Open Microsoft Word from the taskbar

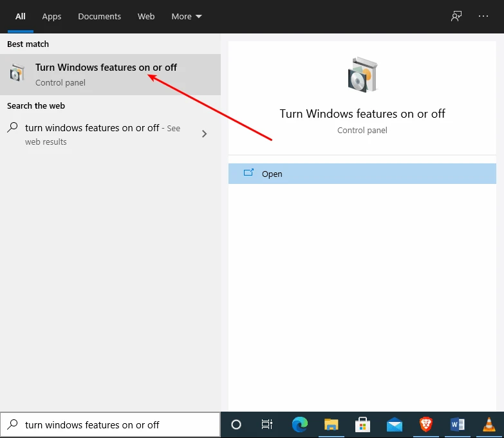tap(457, 424)
